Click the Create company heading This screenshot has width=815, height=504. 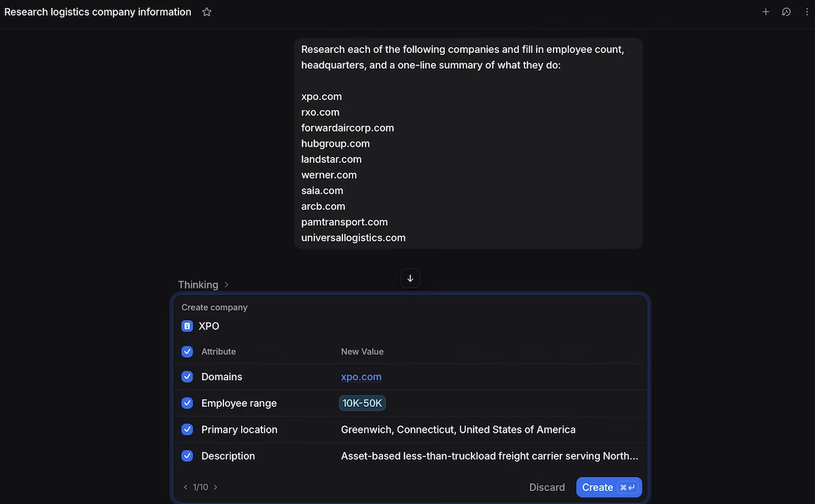pos(215,307)
